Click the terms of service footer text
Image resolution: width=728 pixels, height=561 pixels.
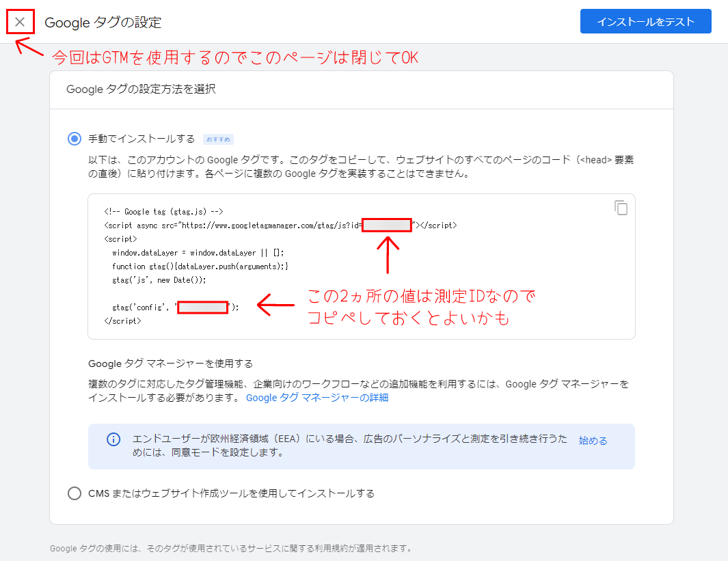(231, 549)
